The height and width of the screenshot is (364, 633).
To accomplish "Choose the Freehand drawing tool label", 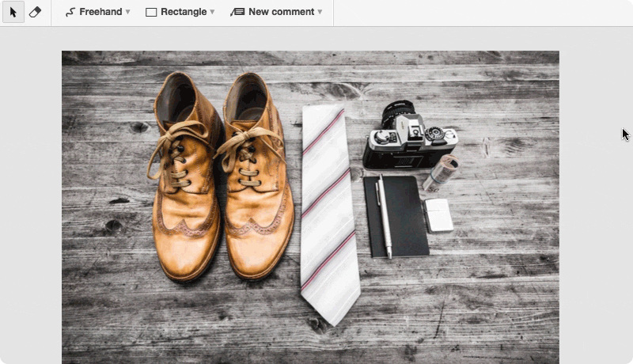I will click(x=100, y=12).
